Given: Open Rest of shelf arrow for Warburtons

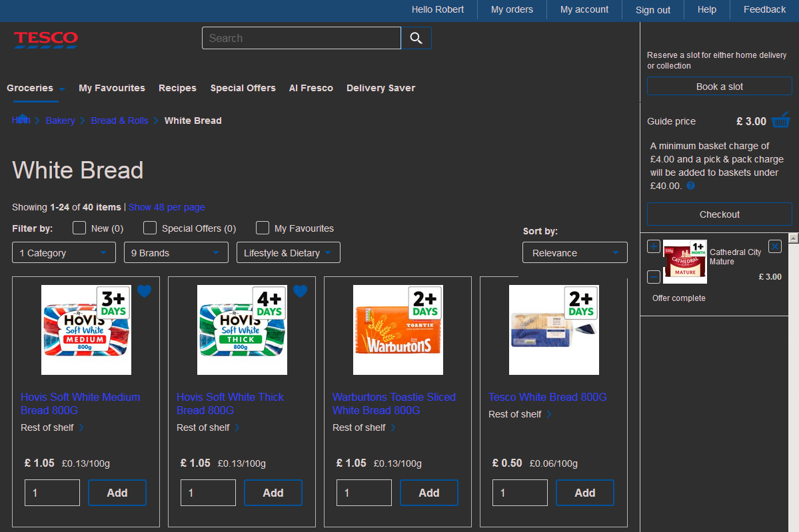Looking at the screenshot, I should [393, 427].
